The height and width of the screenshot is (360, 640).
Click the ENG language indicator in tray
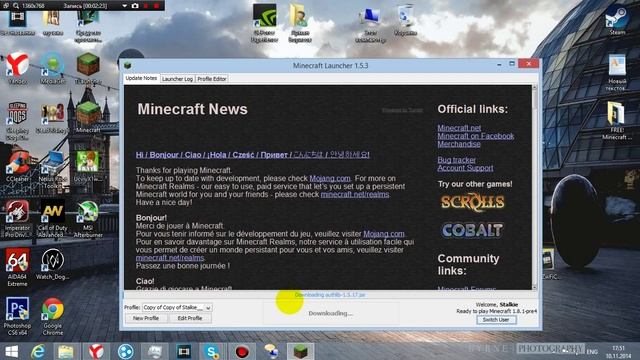click(x=592, y=351)
